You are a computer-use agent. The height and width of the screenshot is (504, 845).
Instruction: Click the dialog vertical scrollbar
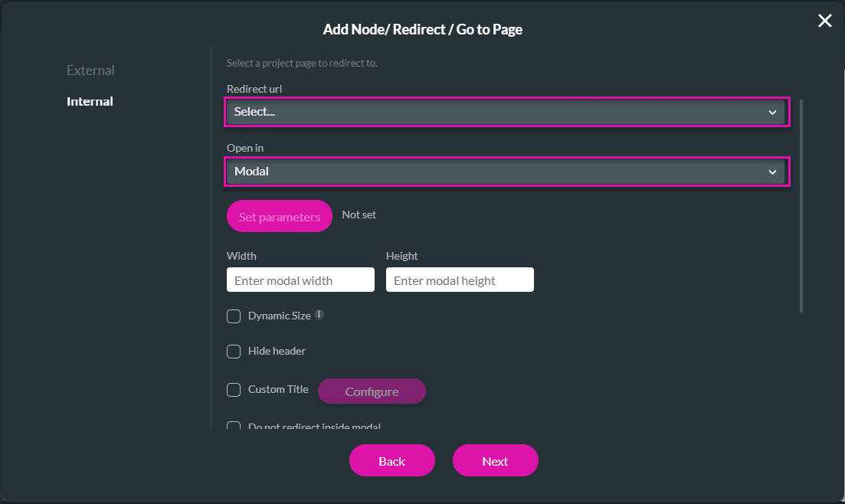tap(801, 205)
